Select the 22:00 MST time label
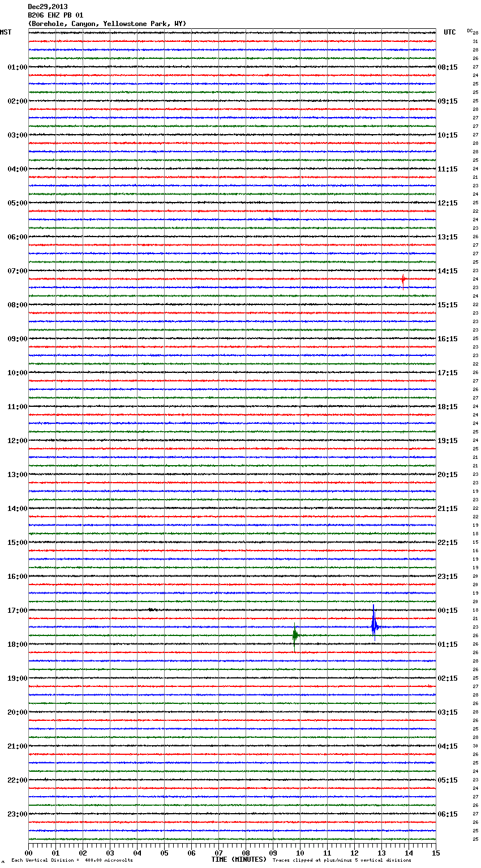Viewport: 481px width, 868px height. [x=17, y=780]
